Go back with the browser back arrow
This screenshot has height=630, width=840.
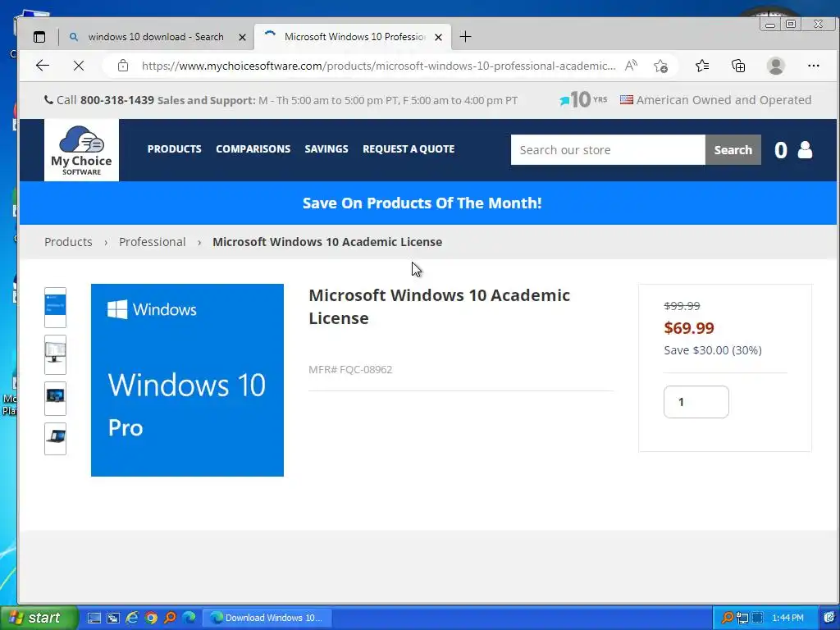pyautogui.click(x=43, y=66)
